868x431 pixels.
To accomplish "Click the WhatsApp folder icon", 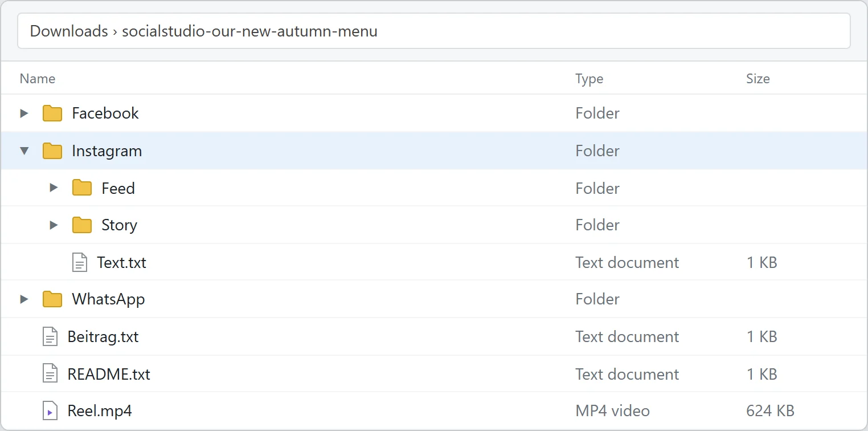I will click(x=52, y=299).
